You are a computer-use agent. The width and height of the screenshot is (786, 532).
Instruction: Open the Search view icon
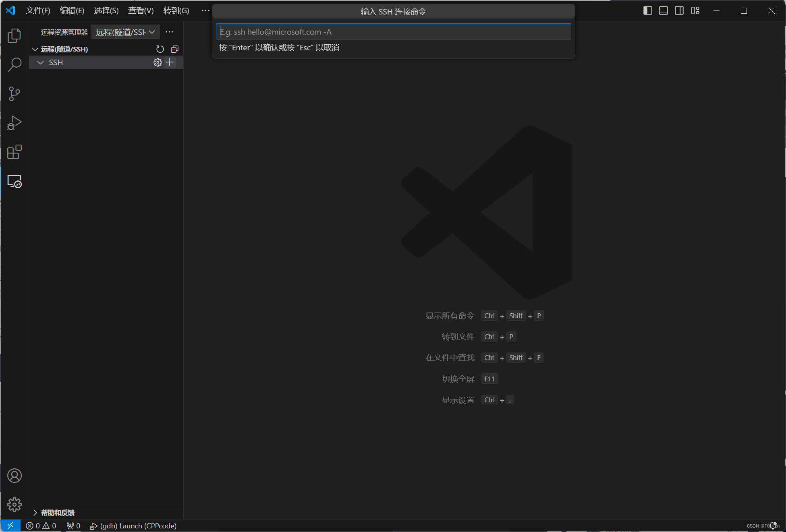click(15, 64)
